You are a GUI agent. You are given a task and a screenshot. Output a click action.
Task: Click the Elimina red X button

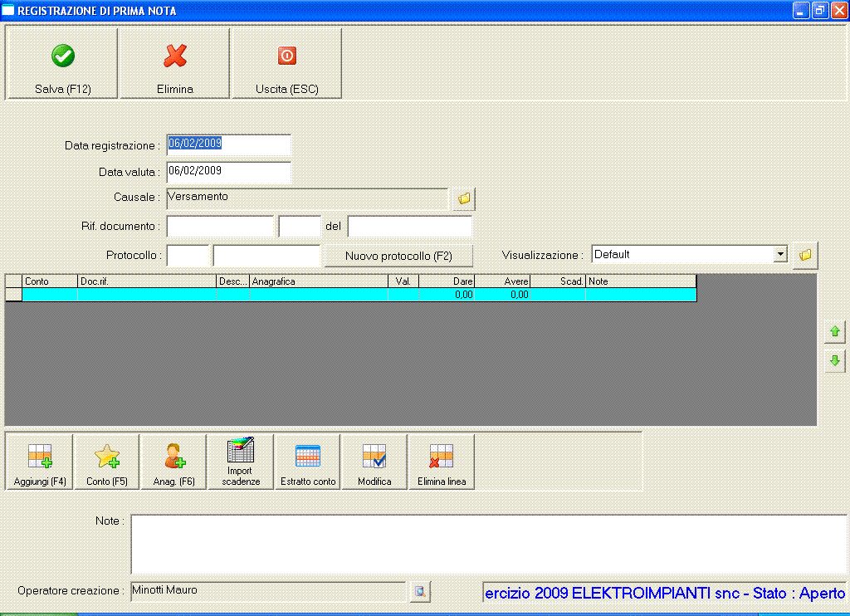174,63
